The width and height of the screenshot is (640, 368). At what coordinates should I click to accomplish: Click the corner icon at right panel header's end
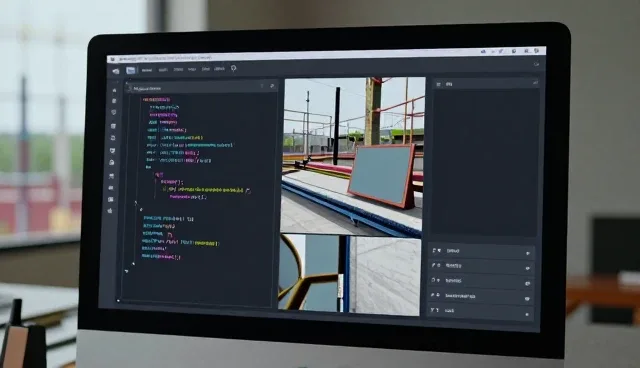tap(535, 83)
